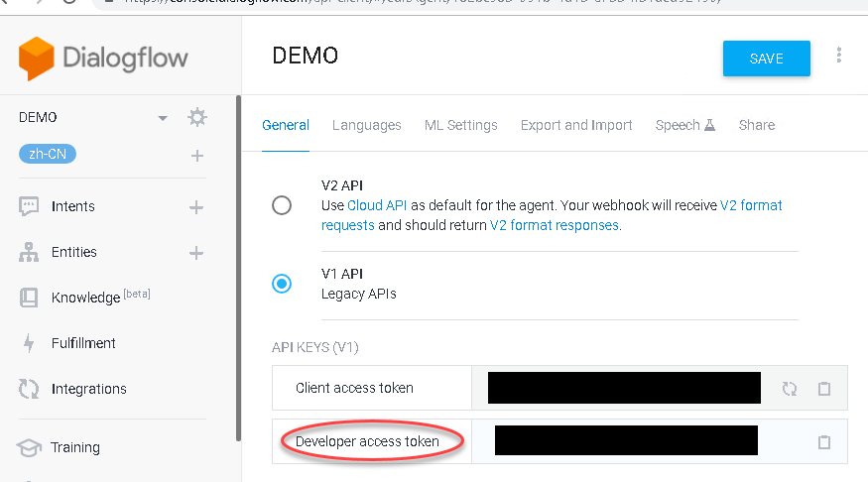This screenshot has width=868, height=482.
Task: Regenerate the client access token
Action: 790,389
